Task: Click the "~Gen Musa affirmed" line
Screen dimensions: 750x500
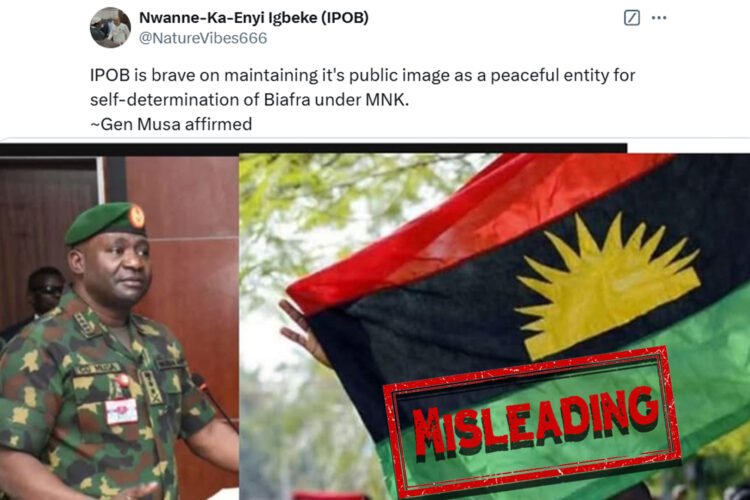Action: [171, 124]
